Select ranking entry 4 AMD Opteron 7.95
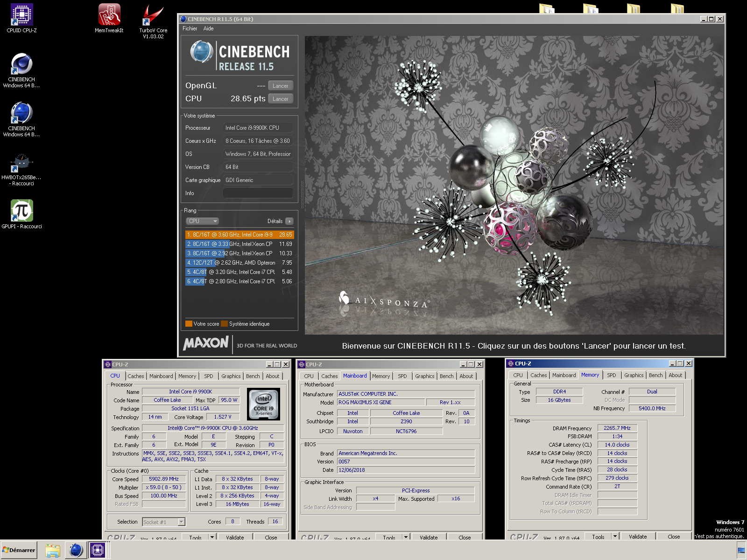This screenshot has height=560, width=747. [x=240, y=263]
